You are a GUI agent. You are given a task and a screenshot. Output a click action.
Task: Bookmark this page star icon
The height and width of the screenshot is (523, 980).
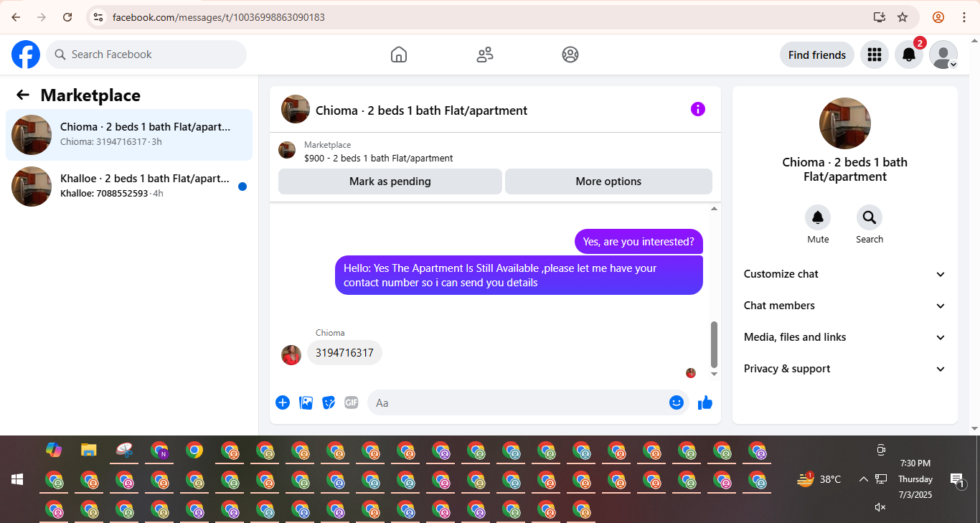pyautogui.click(x=903, y=17)
